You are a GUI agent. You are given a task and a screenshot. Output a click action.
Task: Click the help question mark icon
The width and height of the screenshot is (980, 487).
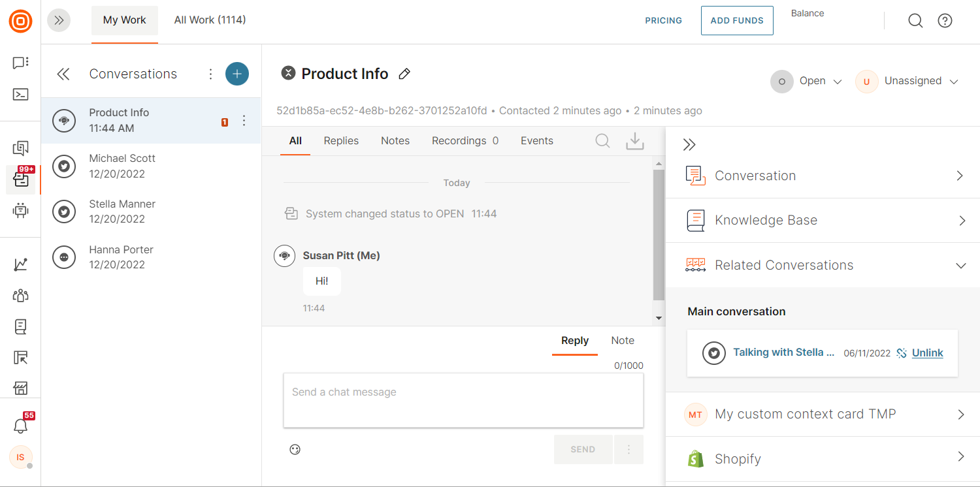pyautogui.click(x=945, y=21)
